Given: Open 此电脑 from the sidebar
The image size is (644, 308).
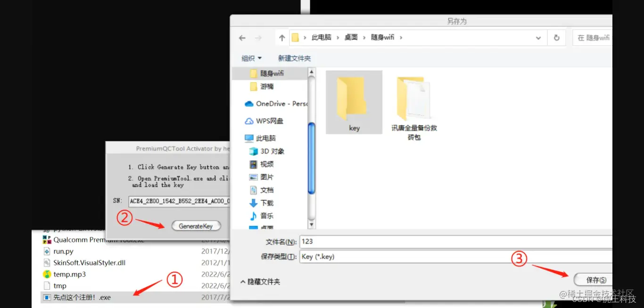Looking at the screenshot, I should 265,138.
